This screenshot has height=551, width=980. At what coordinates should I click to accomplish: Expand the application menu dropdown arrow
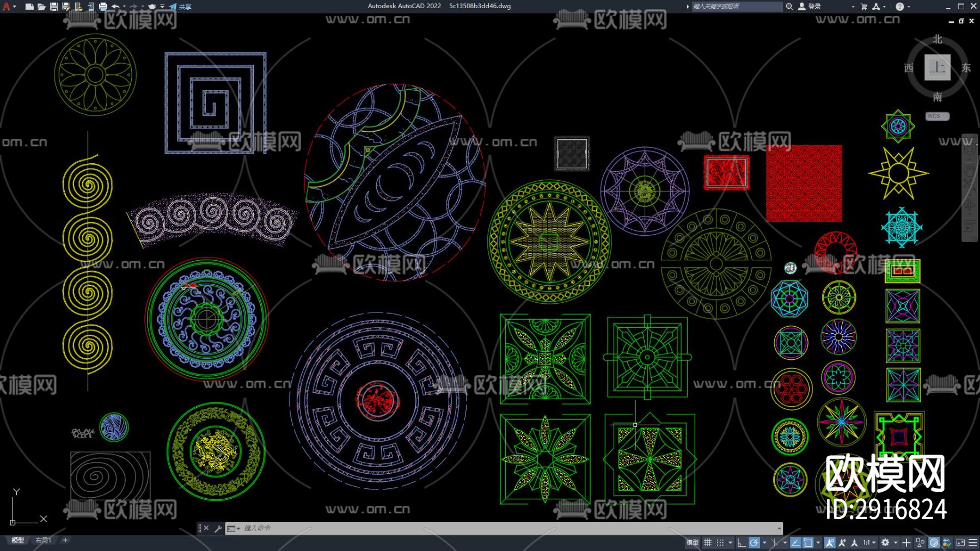pyautogui.click(x=15, y=7)
